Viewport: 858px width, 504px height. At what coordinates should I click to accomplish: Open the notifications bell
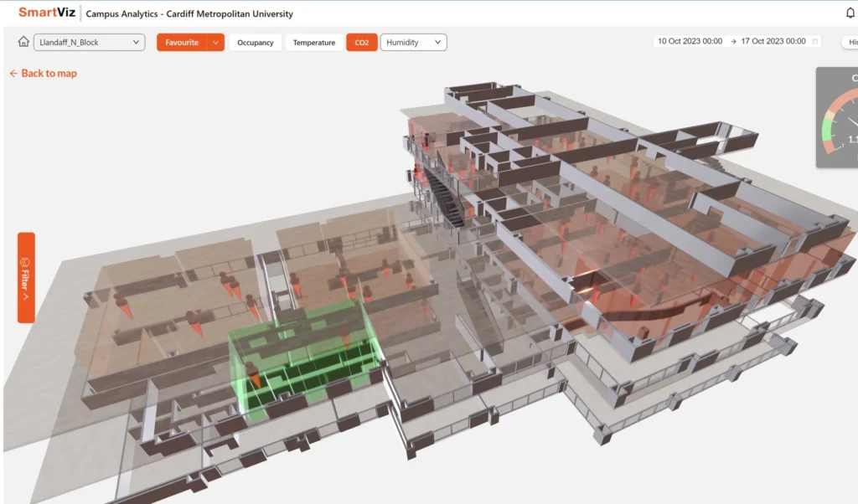850,13
